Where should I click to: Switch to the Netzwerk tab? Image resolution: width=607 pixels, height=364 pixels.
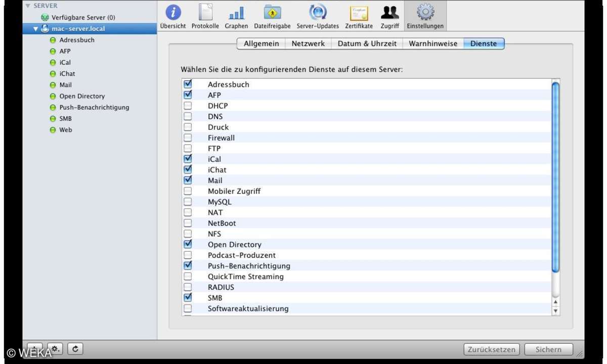308,43
